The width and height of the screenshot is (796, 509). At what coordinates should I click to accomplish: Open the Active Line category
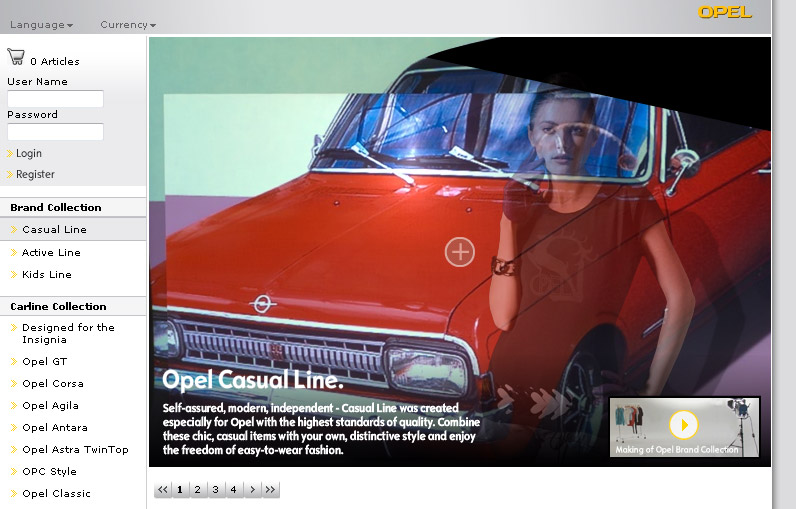[51, 252]
